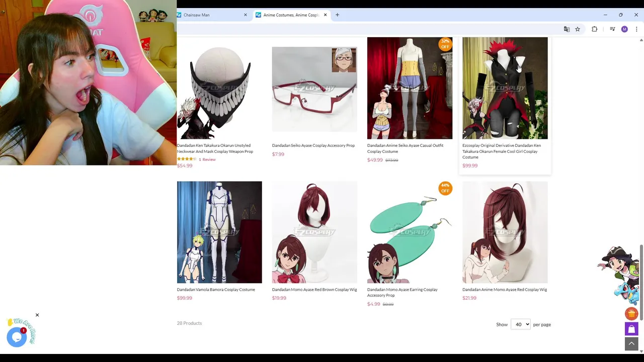View the red glasses product image
Image resolution: width=644 pixels, height=362 pixels.
(314, 89)
